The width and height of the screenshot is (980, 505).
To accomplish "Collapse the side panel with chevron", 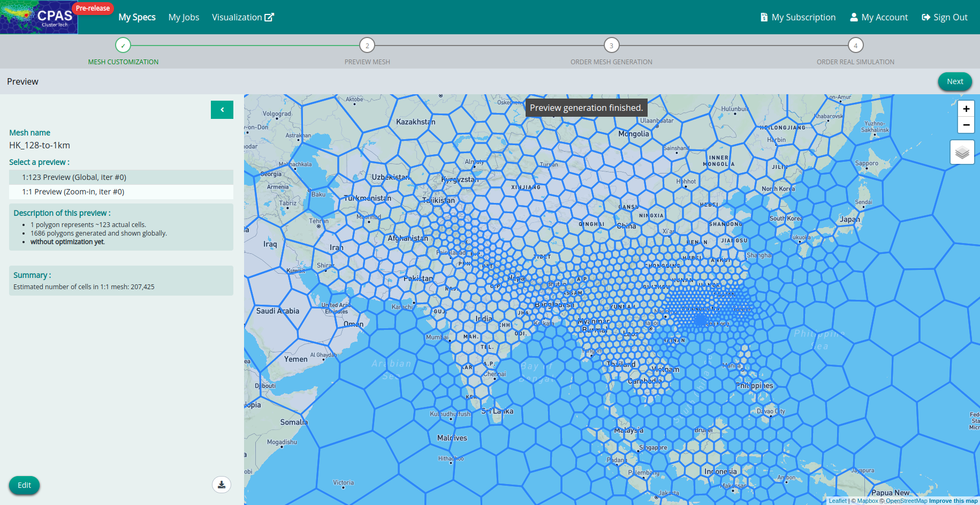I will click(x=222, y=110).
